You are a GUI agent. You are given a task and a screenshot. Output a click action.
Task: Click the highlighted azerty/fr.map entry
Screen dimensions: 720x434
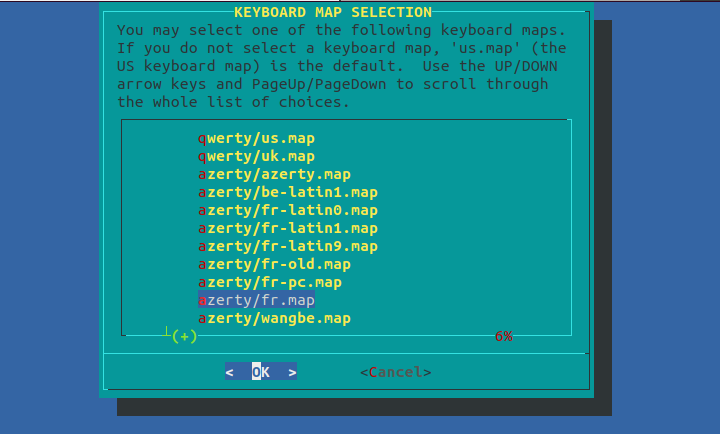tap(256, 300)
